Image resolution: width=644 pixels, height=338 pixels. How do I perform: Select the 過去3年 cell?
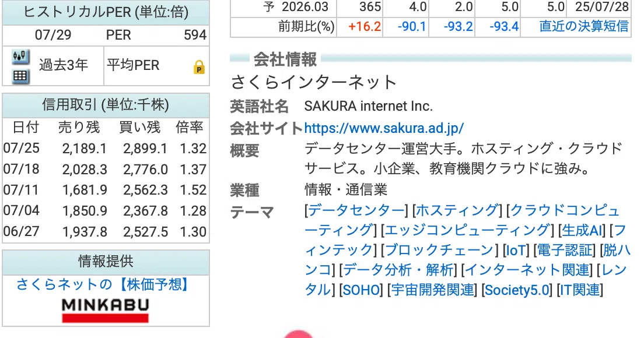pos(64,65)
